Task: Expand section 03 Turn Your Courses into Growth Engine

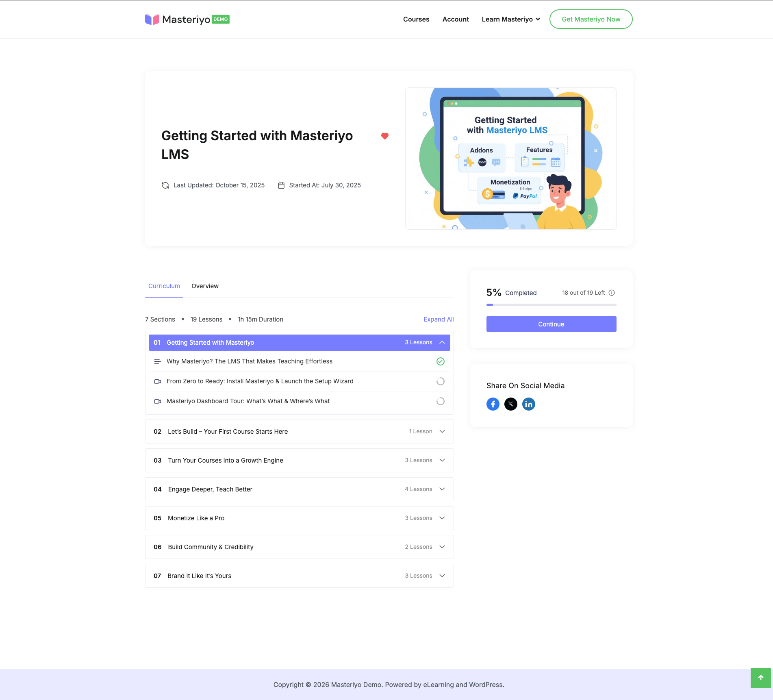Action: [300, 461]
